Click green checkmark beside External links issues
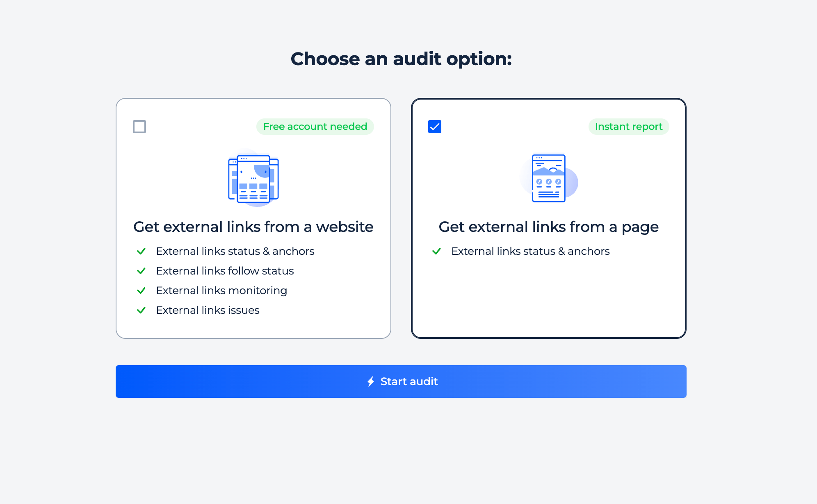 point(141,310)
